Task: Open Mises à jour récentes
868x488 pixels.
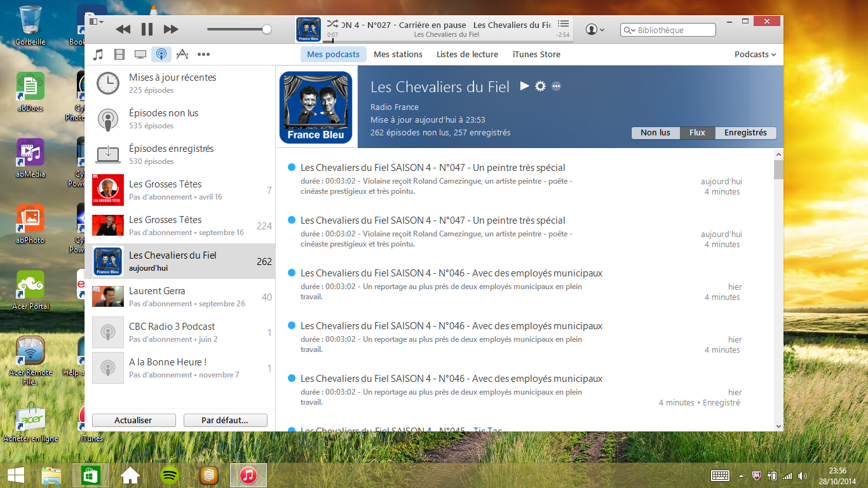Action: click(180, 83)
